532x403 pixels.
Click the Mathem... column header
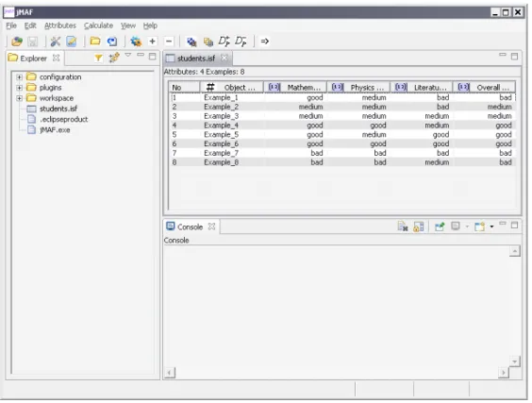click(295, 87)
